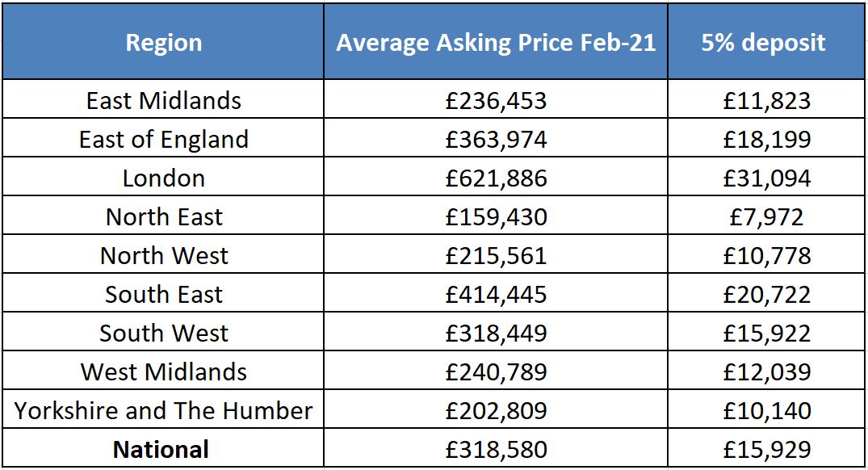
Task: Select the National asking price £318,580
Action: [496, 450]
